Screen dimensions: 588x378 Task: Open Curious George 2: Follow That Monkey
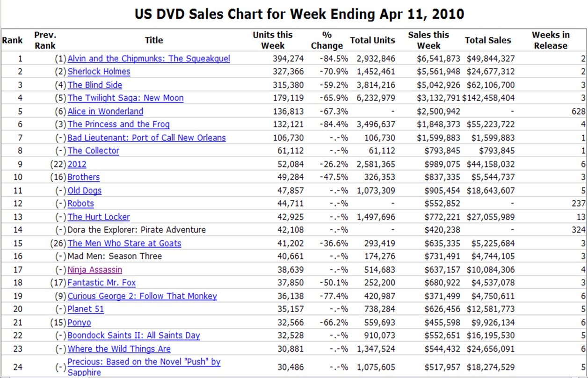point(142,296)
